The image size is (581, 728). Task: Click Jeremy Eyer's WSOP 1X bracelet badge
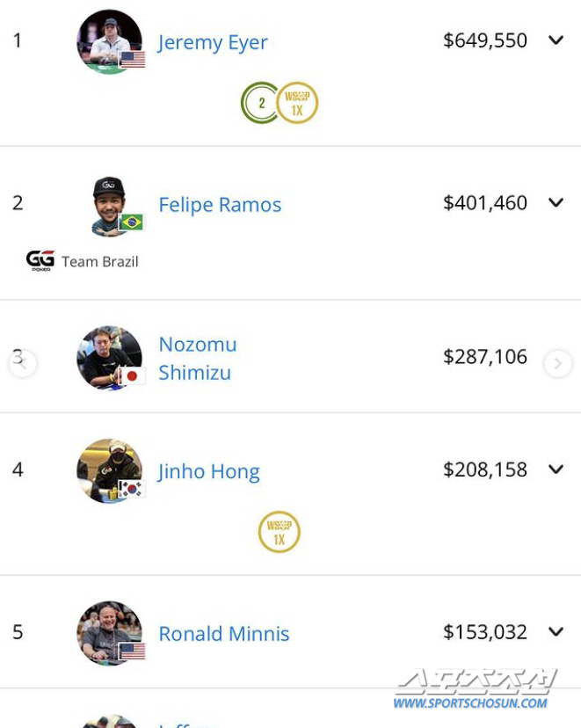(297, 103)
